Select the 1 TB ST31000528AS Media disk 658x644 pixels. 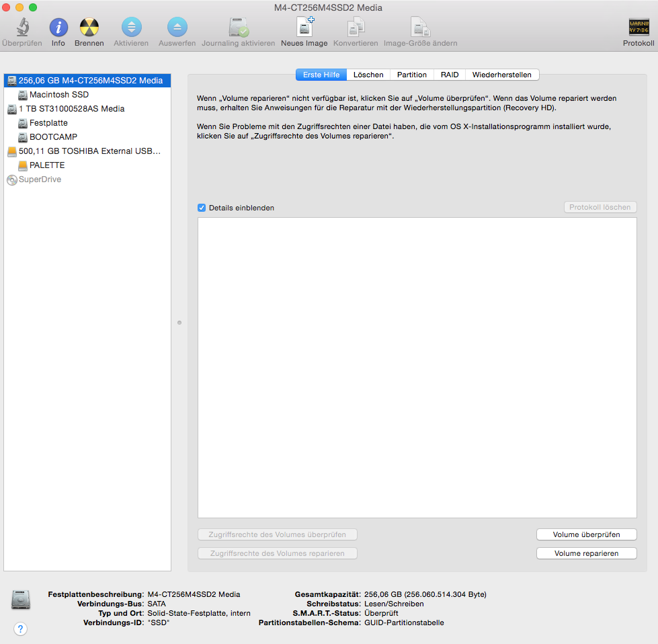[71, 109]
